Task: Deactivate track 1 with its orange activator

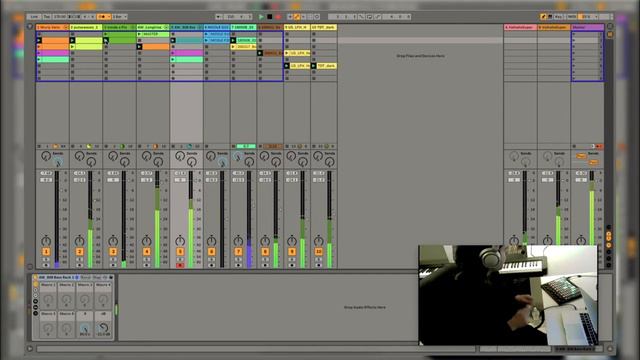Action: 46,252
